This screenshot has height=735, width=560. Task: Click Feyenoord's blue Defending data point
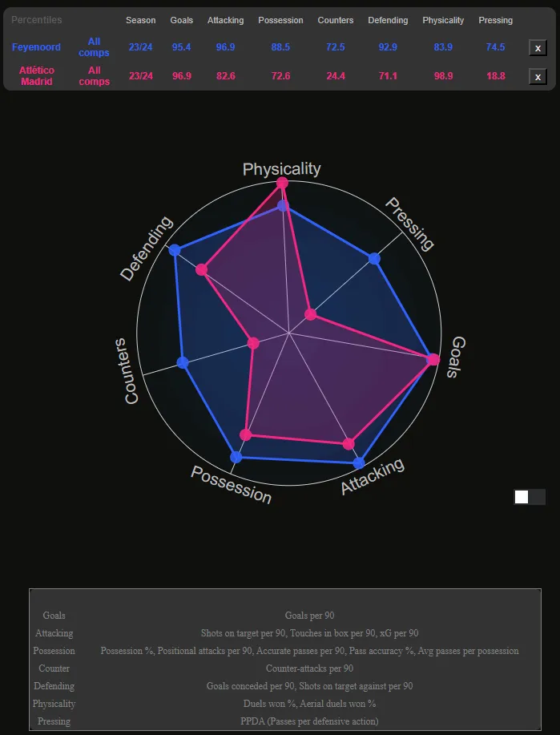coord(175,251)
